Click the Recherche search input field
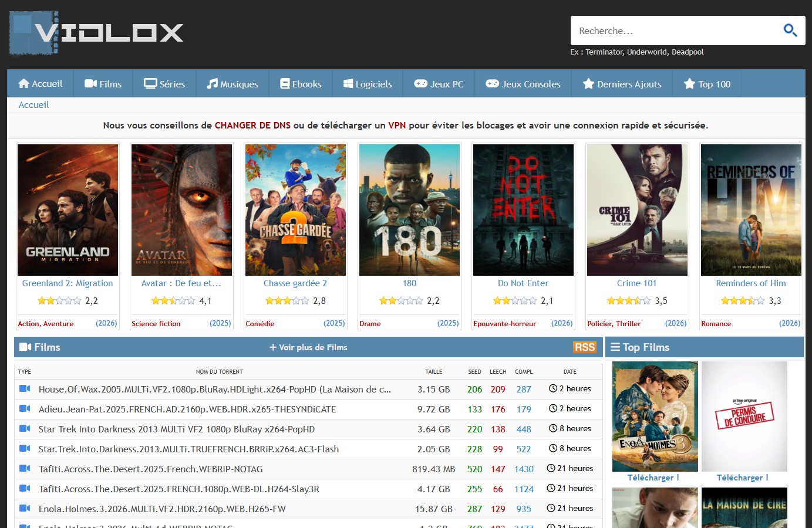812x528 pixels. coord(675,31)
